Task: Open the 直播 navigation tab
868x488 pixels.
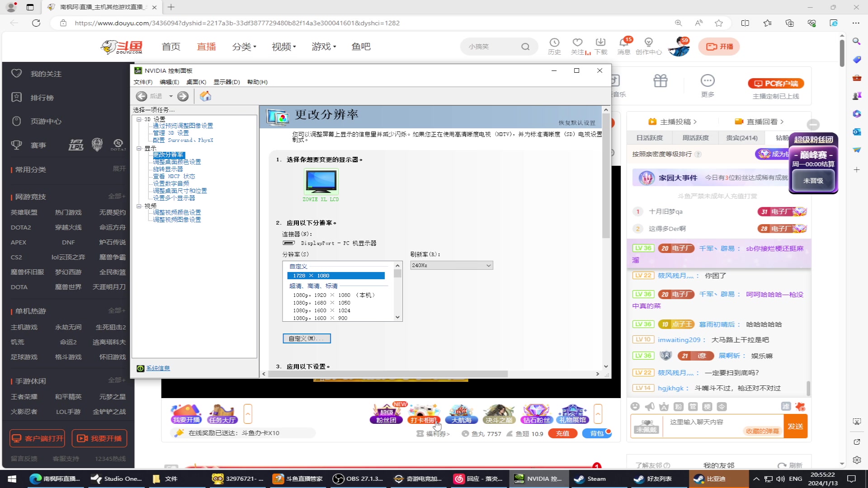Action: (x=207, y=47)
